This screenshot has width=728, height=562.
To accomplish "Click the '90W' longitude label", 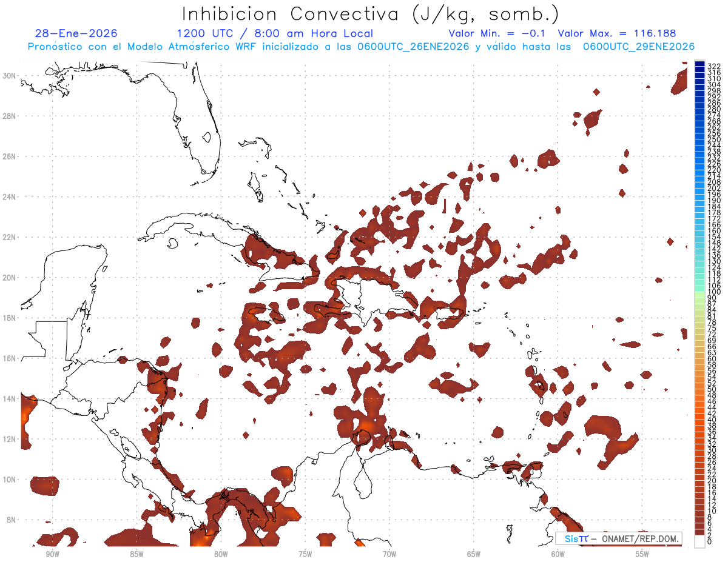I will tap(52, 554).
